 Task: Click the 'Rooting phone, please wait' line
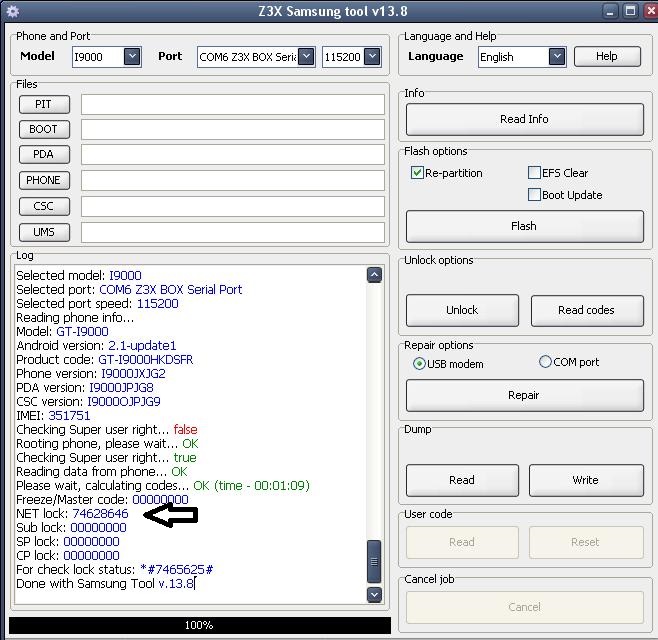pyautogui.click(x=107, y=444)
